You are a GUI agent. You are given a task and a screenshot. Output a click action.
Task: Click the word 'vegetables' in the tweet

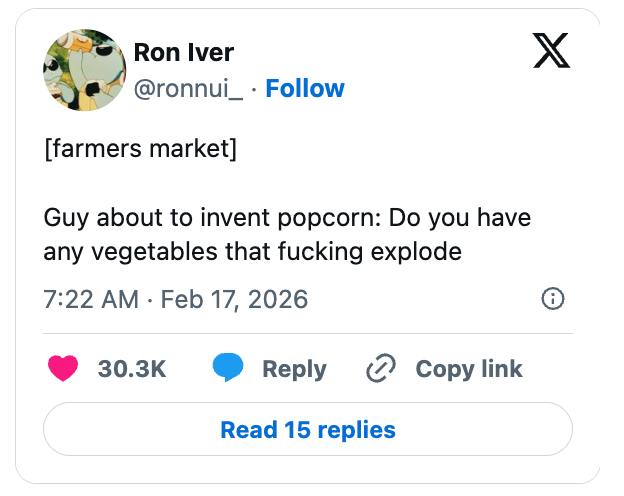(150, 251)
